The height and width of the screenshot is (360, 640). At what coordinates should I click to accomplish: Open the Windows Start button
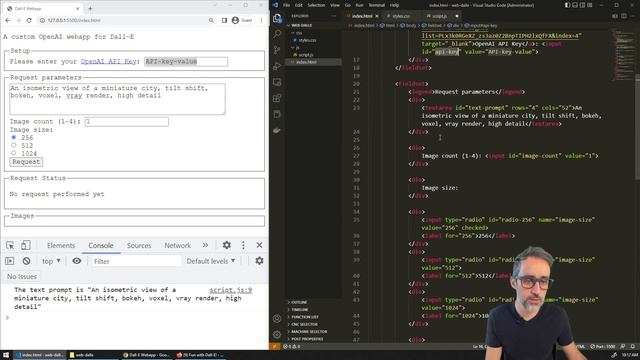(6, 355)
